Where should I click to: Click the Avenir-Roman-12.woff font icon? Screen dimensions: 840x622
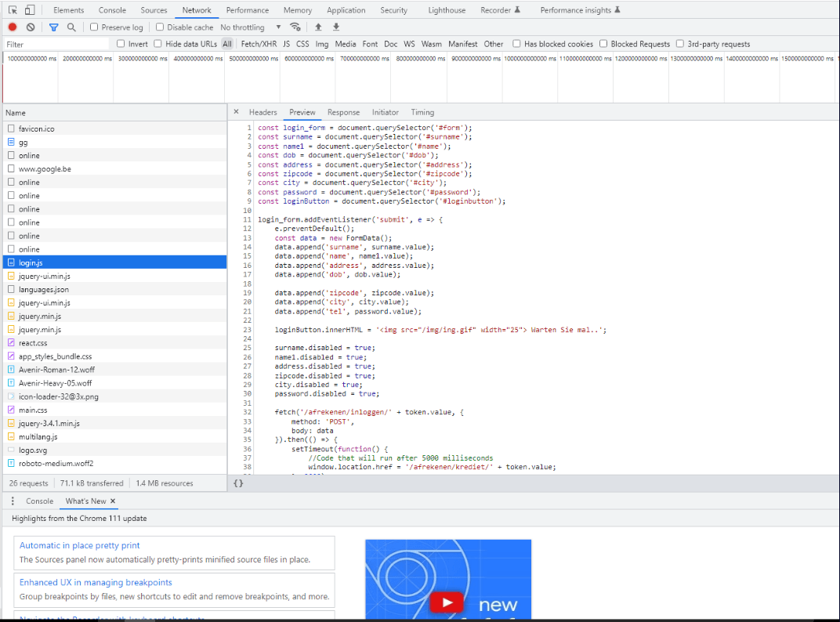pyautogui.click(x=11, y=370)
